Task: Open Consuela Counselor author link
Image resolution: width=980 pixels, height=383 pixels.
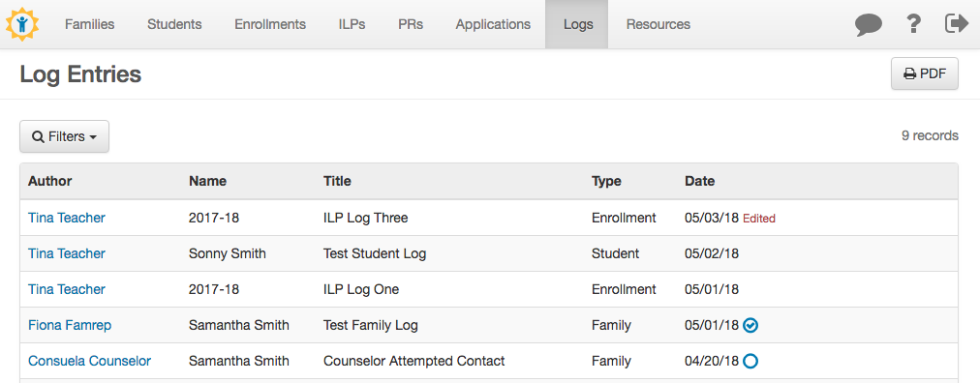Action: click(89, 361)
